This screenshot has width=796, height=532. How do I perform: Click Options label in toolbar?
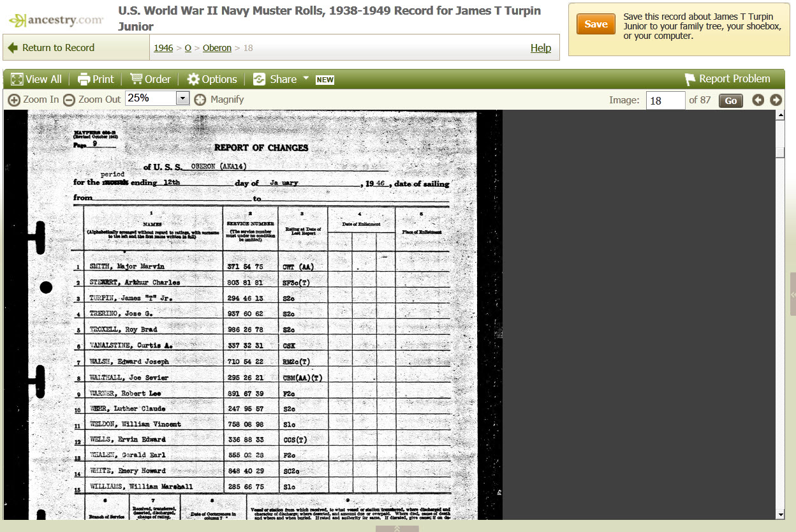(219, 79)
